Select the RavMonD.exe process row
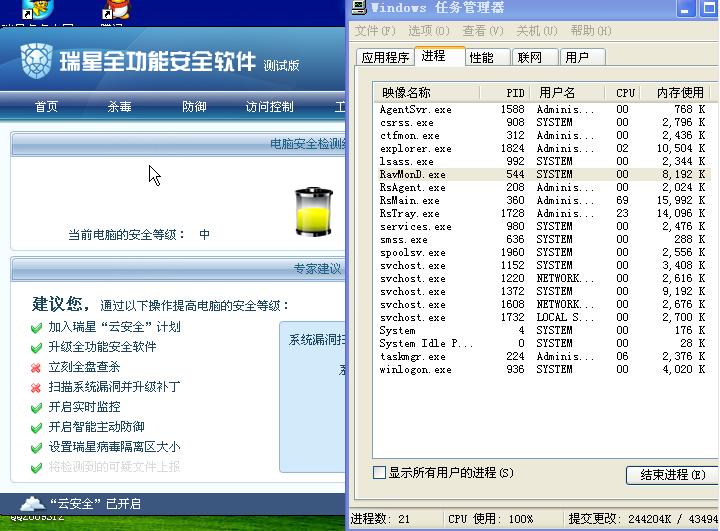This screenshot has height=531, width=720. pos(542,175)
